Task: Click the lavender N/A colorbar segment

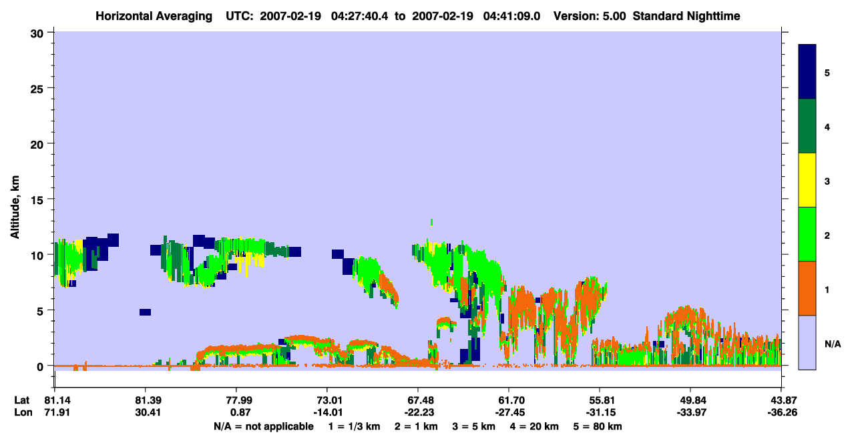Action: pos(807,342)
